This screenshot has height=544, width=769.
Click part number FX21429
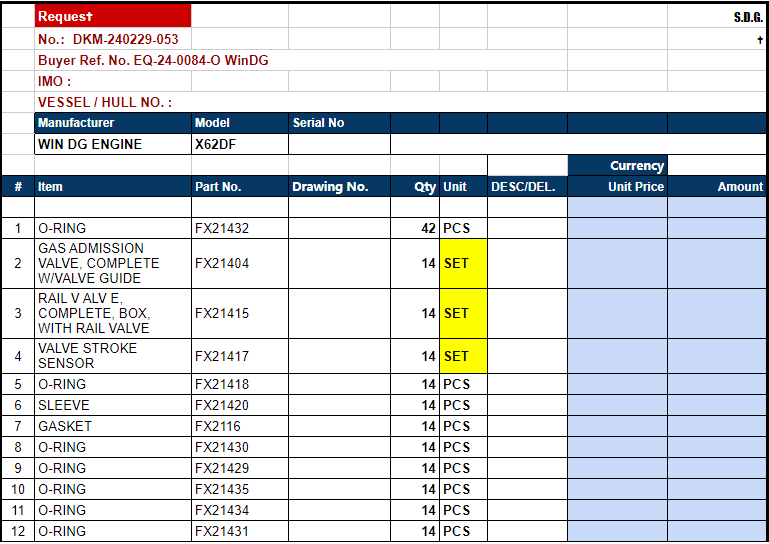pos(240,468)
